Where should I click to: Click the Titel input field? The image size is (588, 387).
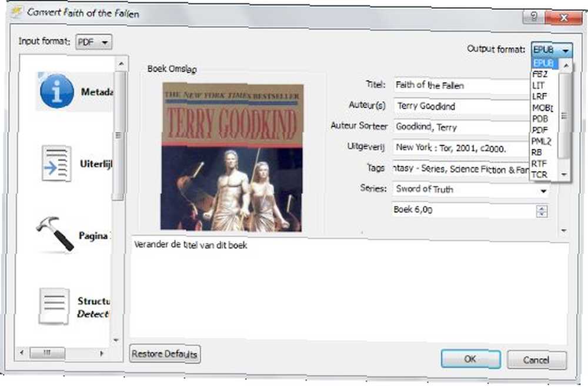click(x=462, y=85)
